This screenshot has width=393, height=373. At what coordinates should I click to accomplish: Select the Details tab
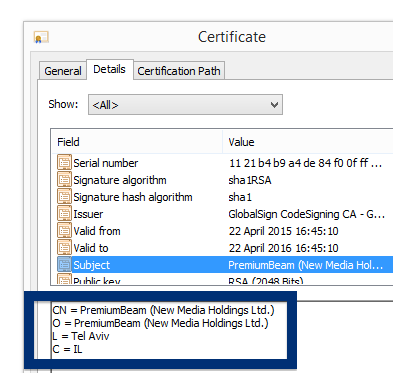pyautogui.click(x=110, y=69)
